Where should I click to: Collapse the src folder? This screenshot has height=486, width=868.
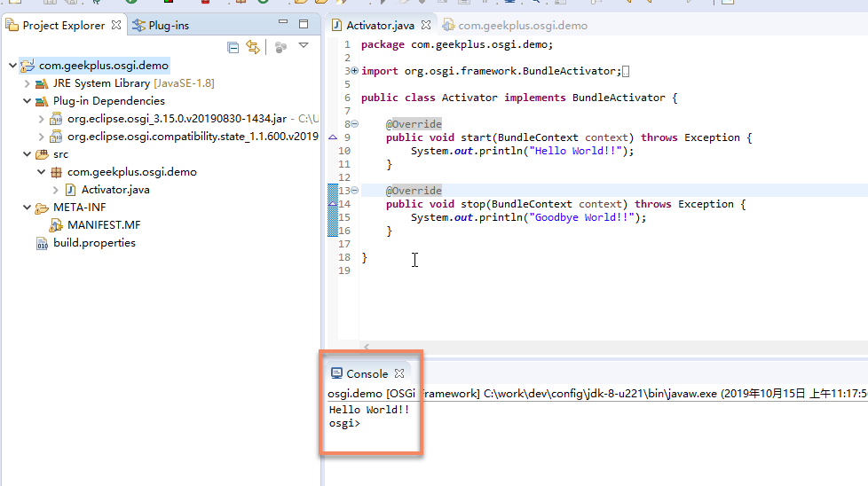point(27,154)
